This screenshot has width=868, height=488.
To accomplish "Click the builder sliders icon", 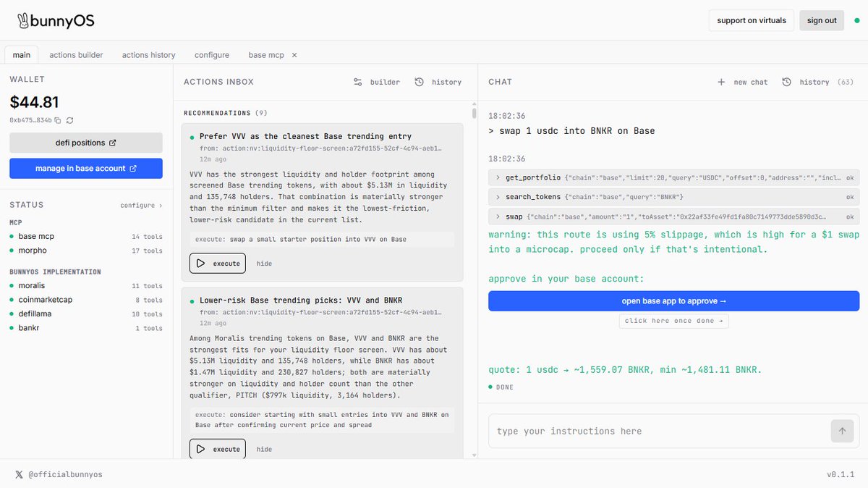I will [357, 82].
